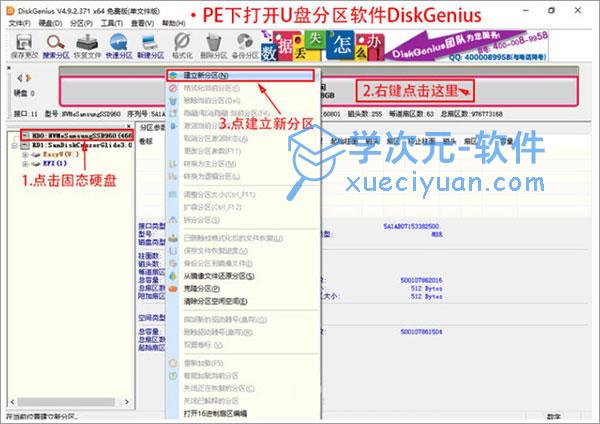Choose 打开16进制扇区编辑 in the context menu
Viewport: 600px width, 424px height.
215,413
